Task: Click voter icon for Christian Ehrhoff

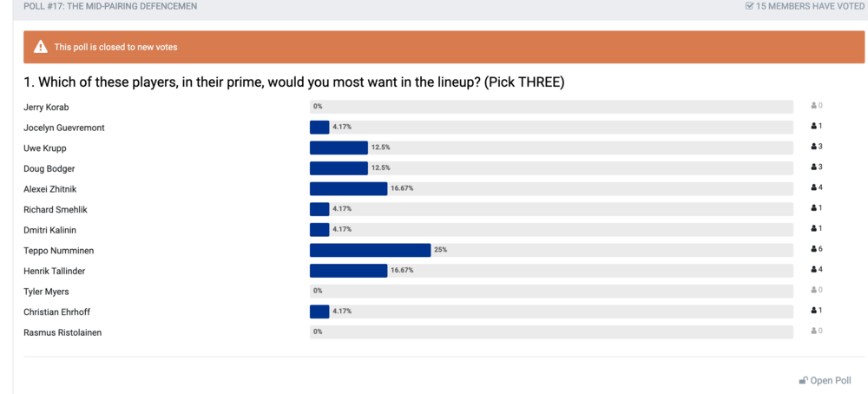Action: [x=814, y=311]
